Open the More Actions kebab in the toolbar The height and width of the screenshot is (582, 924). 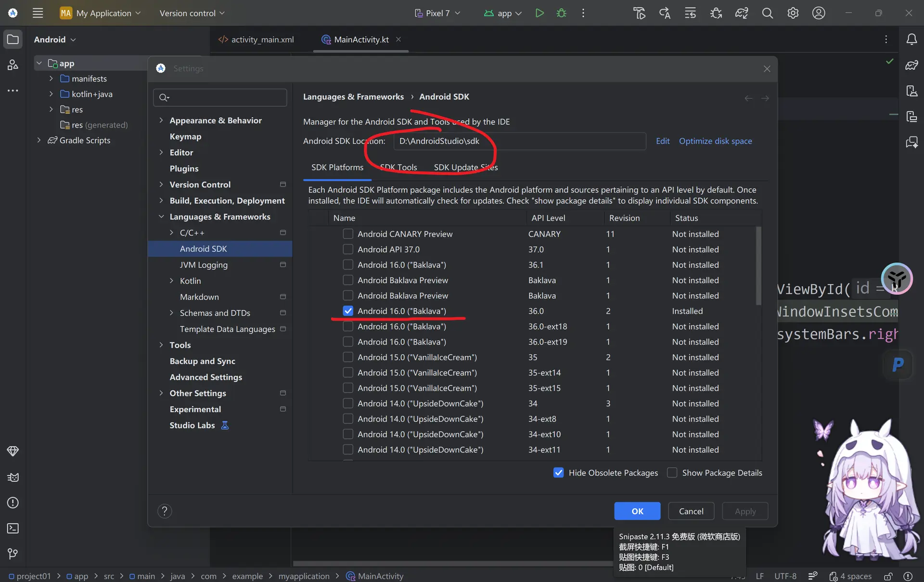(583, 13)
